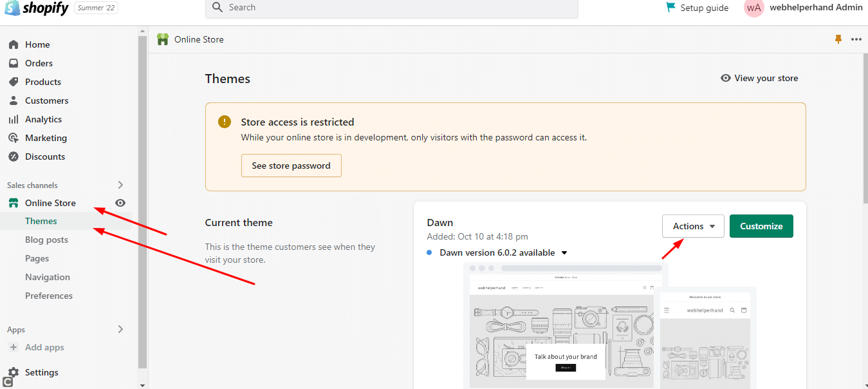Click the Customize button

point(761,226)
